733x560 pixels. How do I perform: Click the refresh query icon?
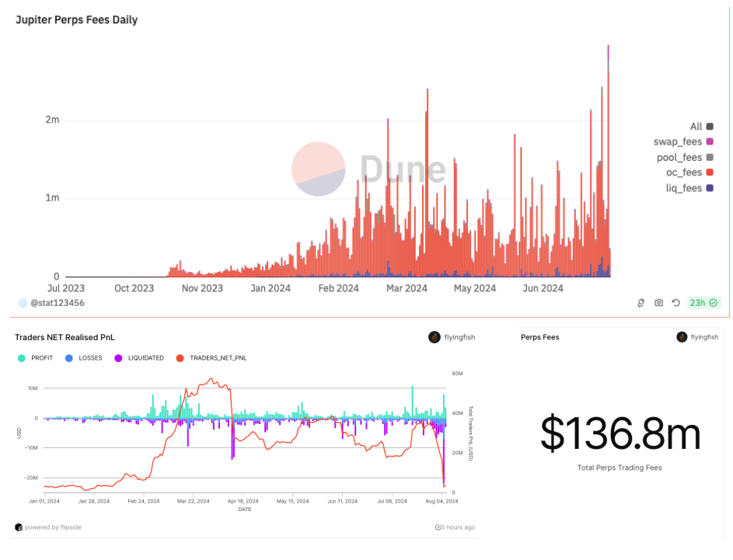point(676,303)
